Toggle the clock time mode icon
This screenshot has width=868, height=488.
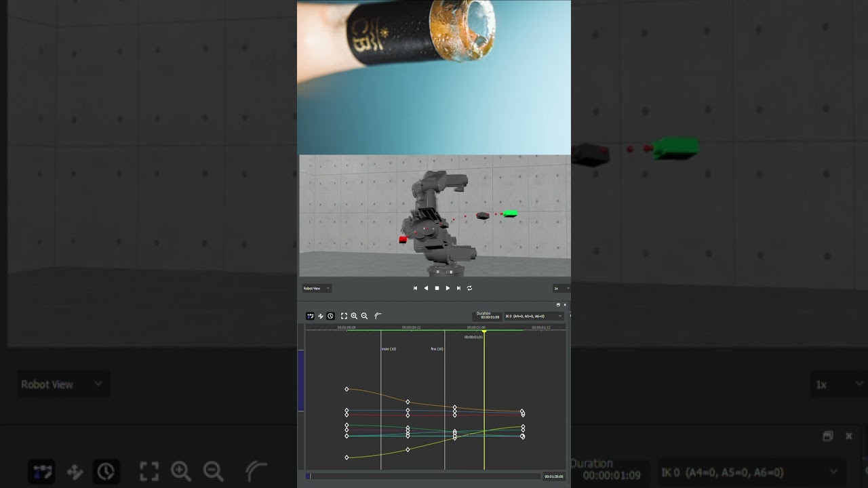[x=330, y=316]
